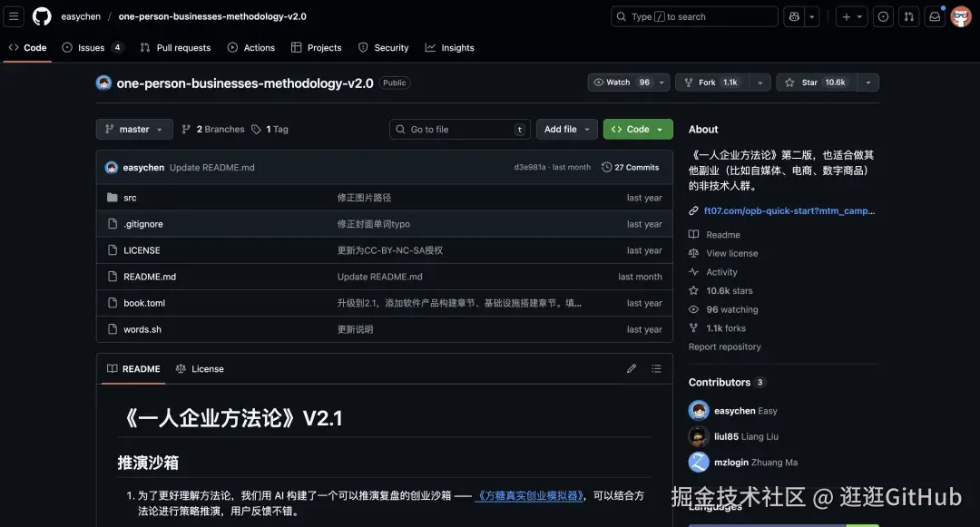Image resolution: width=980 pixels, height=527 pixels.
Task: Jump to Readme in About
Action: click(x=715, y=235)
